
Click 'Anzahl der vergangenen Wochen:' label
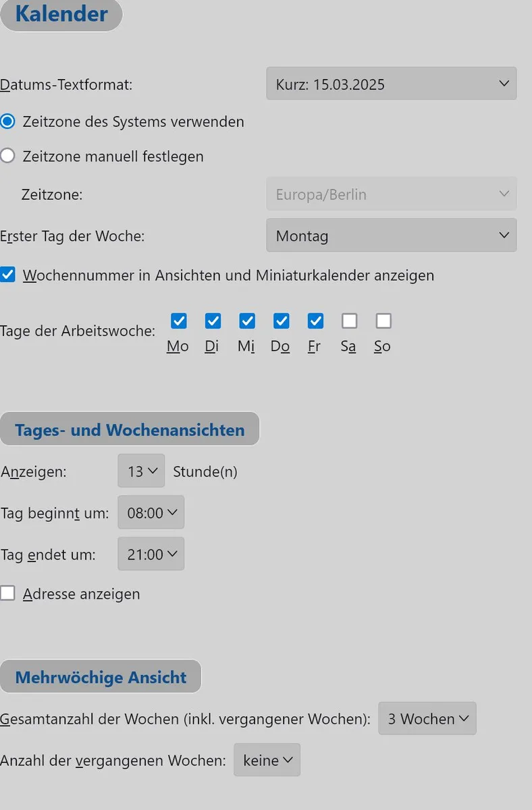113,761
